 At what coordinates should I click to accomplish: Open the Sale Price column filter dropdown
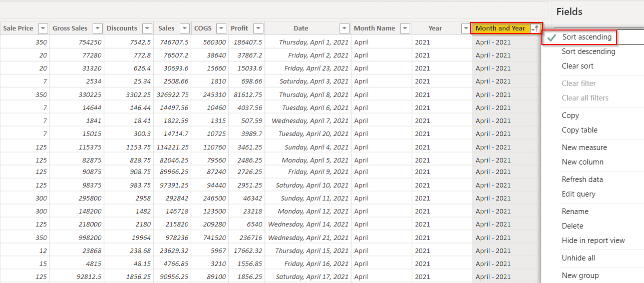click(x=43, y=28)
